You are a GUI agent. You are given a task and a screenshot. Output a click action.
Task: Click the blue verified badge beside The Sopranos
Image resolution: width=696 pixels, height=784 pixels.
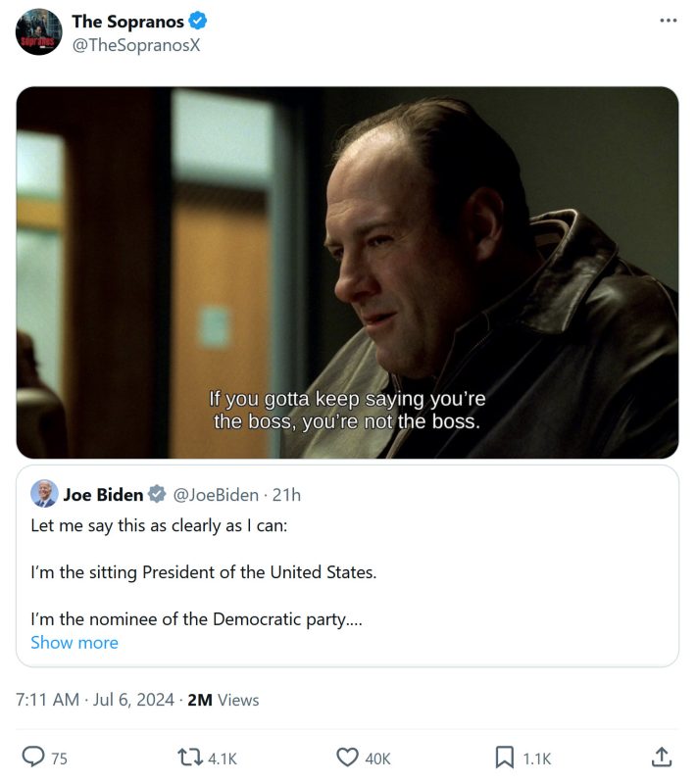(x=197, y=22)
